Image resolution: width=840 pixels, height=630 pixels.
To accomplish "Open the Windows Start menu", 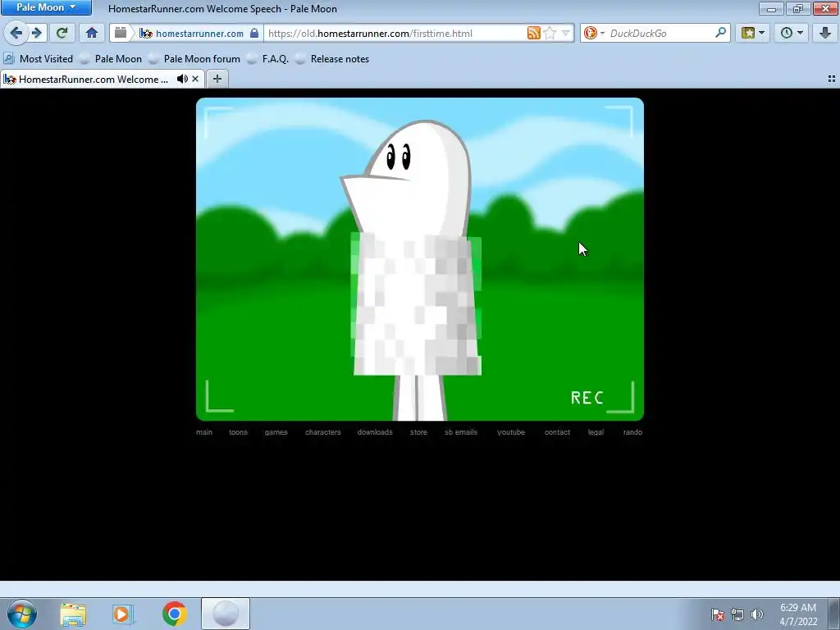I will pyautogui.click(x=22, y=614).
